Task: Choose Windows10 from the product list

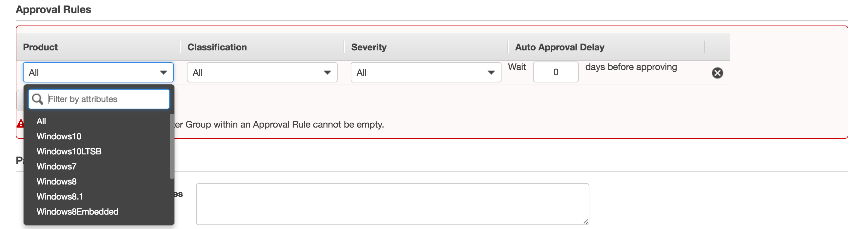Action: pos(59,136)
